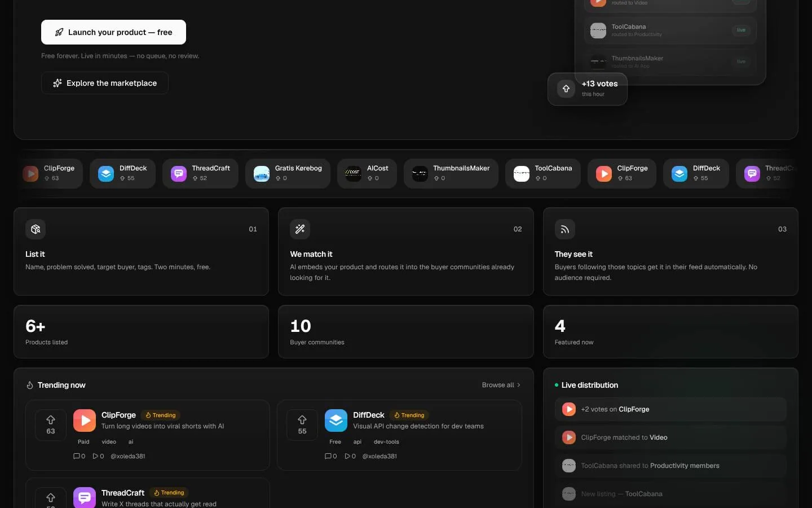Click the Browse all chevron arrow

(519, 385)
